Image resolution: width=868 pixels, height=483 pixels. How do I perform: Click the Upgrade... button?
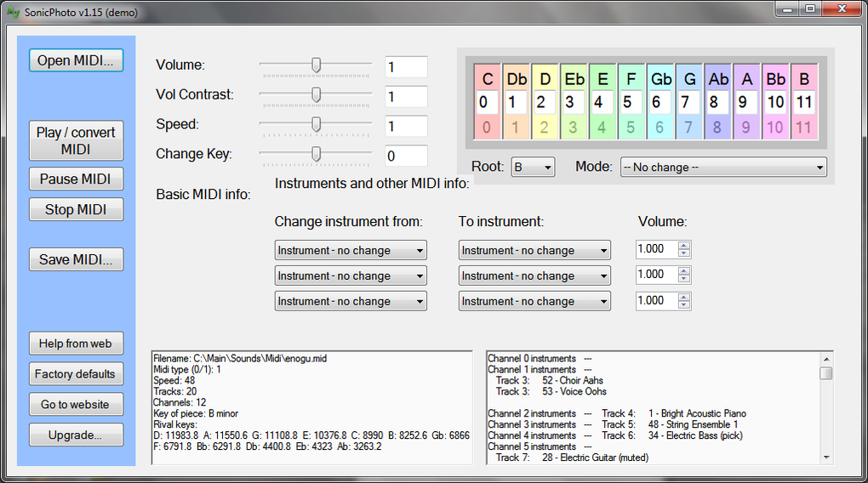tap(76, 435)
